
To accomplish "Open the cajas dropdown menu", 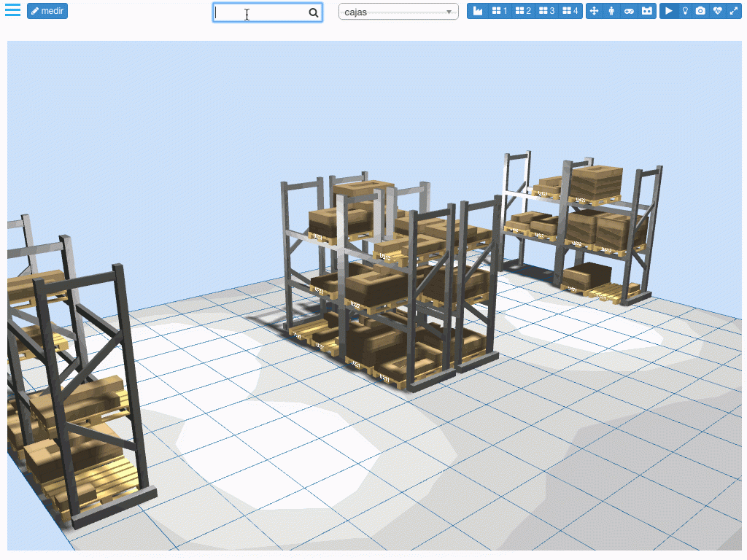I will pyautogui.click(x=398, y=10).
